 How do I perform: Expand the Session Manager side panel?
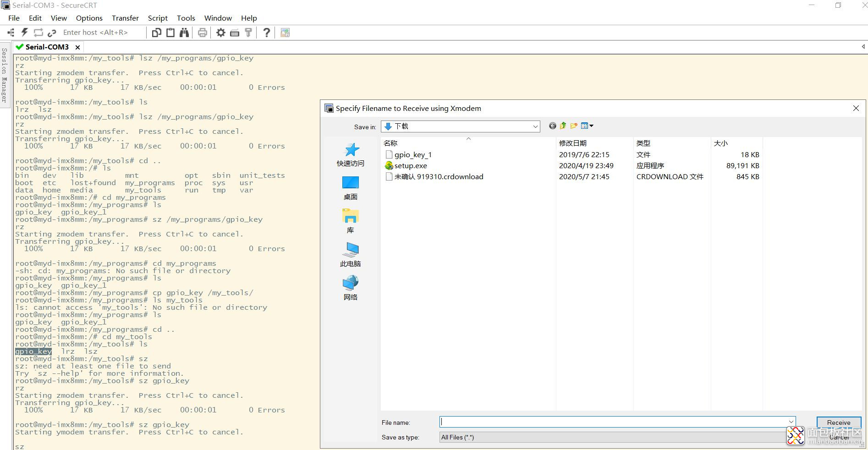[5, 75]
